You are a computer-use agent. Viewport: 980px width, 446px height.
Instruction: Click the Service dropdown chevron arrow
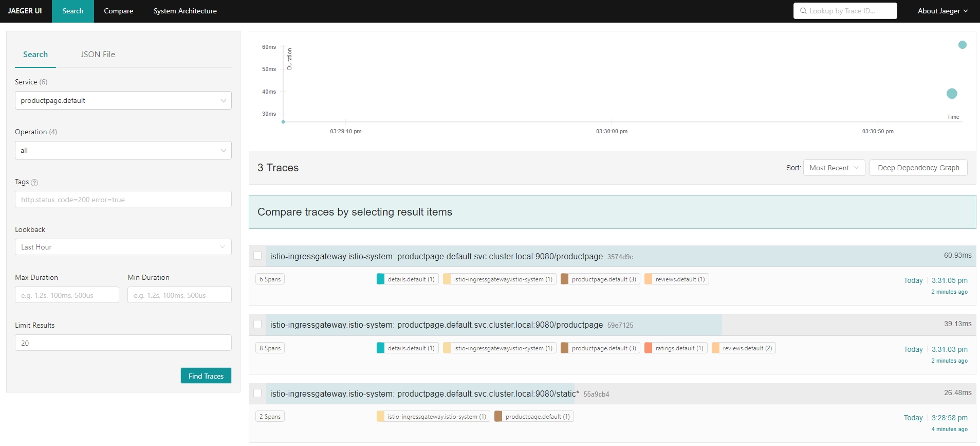[224, 100]
